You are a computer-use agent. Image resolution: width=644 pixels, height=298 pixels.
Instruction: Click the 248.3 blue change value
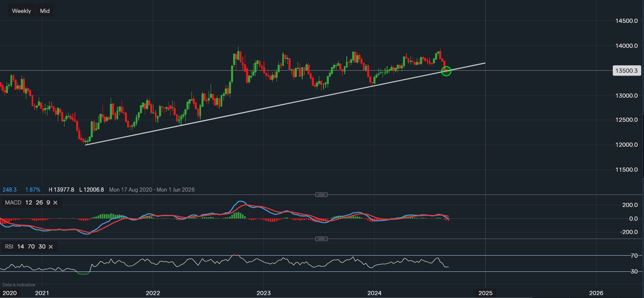tap(10, 190)
